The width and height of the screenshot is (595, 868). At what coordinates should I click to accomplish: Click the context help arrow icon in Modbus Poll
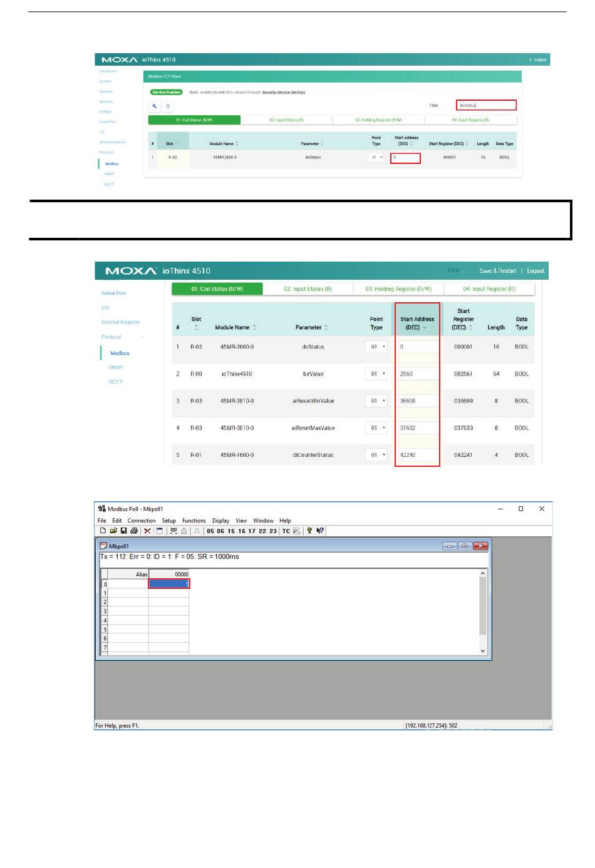(320, 531)
